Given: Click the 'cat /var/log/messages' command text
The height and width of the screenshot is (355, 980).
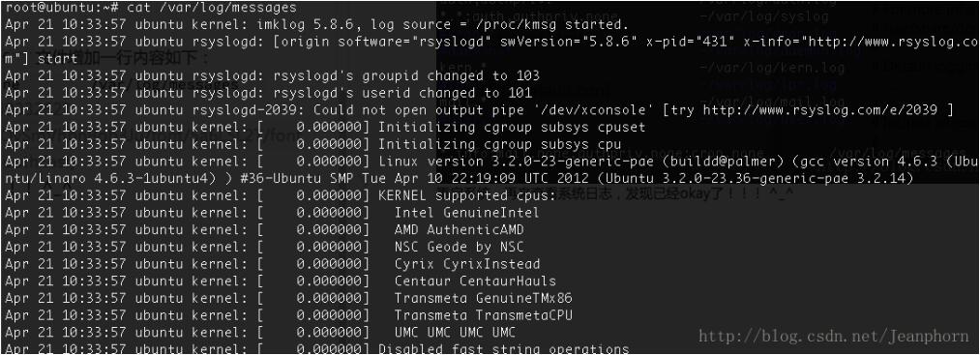Looking at the screenshot, I should [x=211, y=8].
